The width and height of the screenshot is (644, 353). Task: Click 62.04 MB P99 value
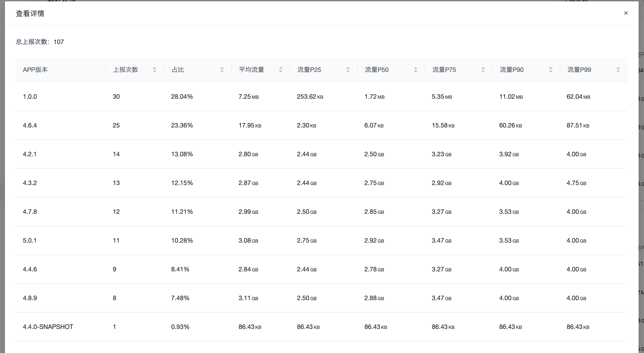578,96
